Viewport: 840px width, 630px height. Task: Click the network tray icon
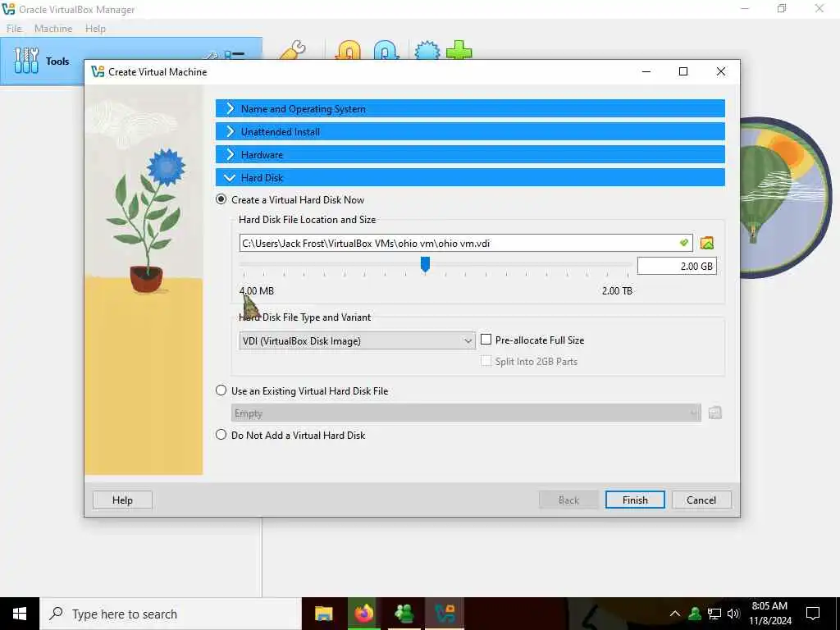pos(714,614)
